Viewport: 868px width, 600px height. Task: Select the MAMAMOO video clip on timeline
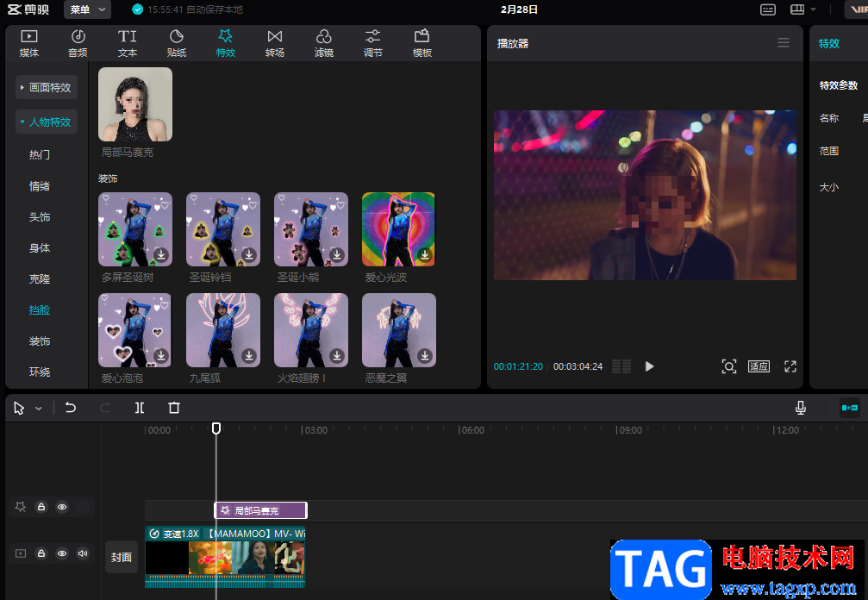(225, 557)
